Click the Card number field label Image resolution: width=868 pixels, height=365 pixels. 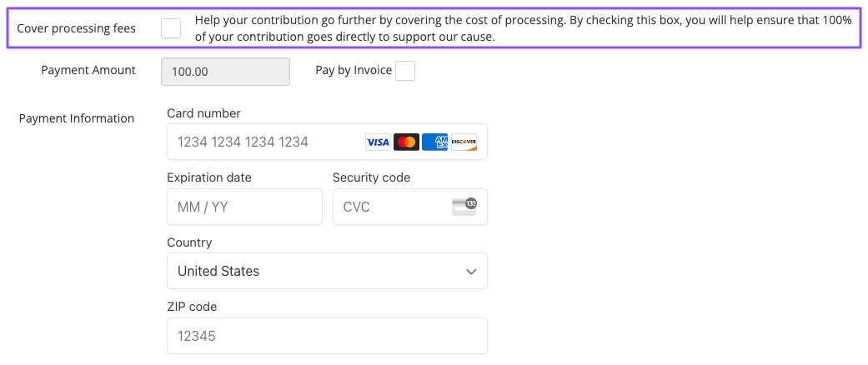(x=203, y=113)
